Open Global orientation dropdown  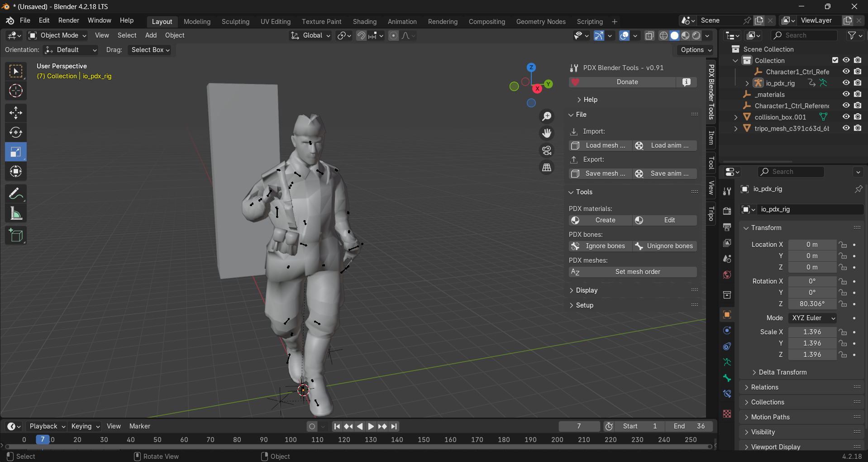[310, 35]
